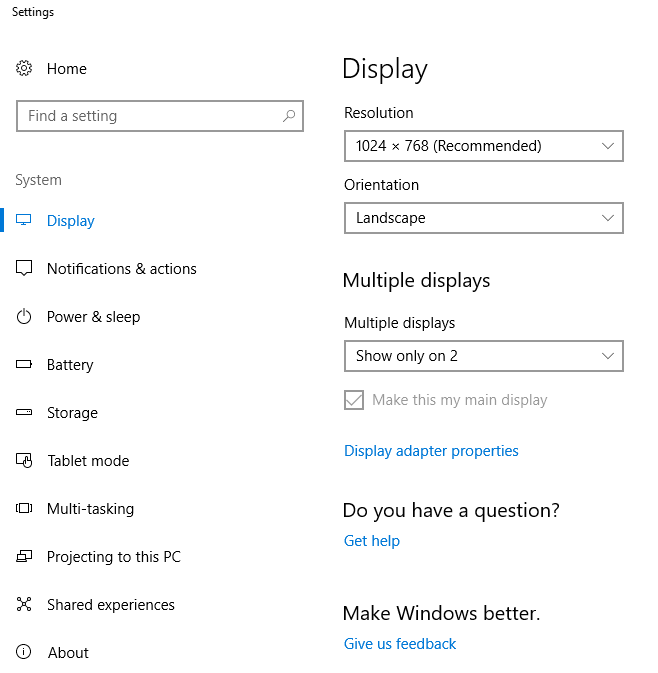Screen dimensions: 658x673
Task: Open Projecting to this PC settings
Action: click(x=113, y=557)
